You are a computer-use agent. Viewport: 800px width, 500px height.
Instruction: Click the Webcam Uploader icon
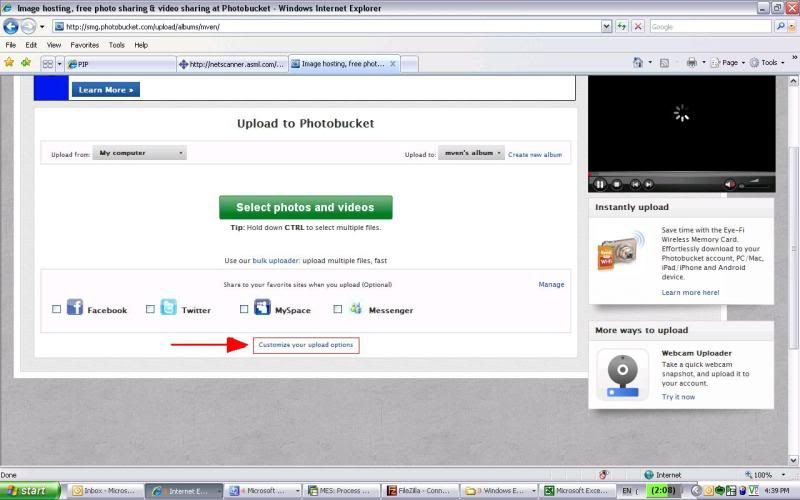click(x=622, y=375)
